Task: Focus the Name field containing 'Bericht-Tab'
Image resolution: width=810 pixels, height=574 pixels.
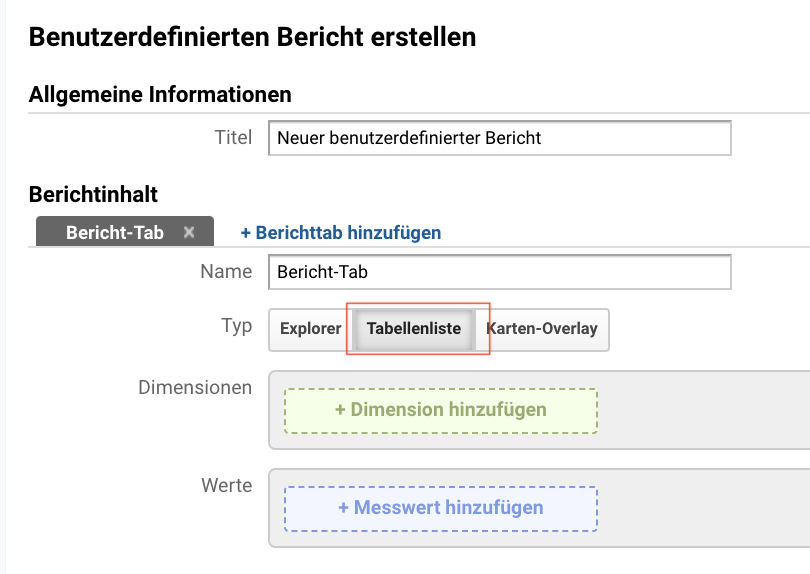Action: click(500, 272)
